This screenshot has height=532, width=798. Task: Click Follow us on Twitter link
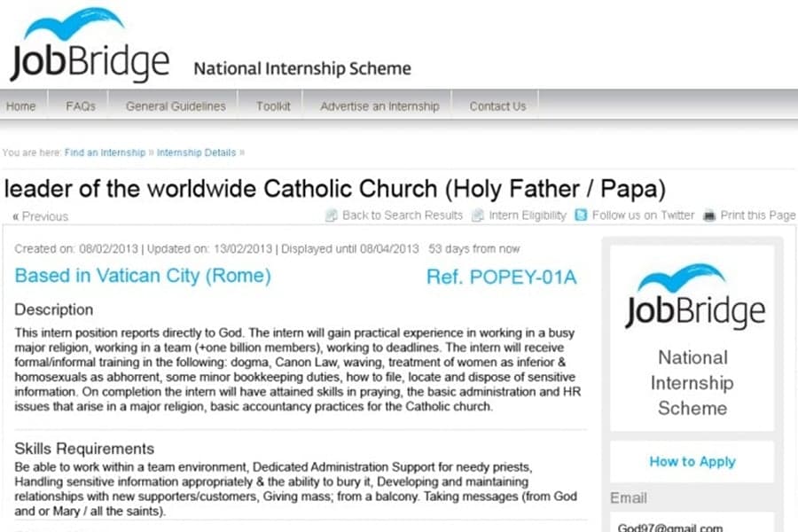pos(644,215)
